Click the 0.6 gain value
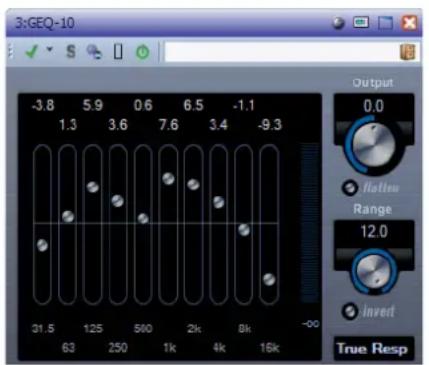The height and width of the screenshot is (365, 429). (x=143, y=105)
